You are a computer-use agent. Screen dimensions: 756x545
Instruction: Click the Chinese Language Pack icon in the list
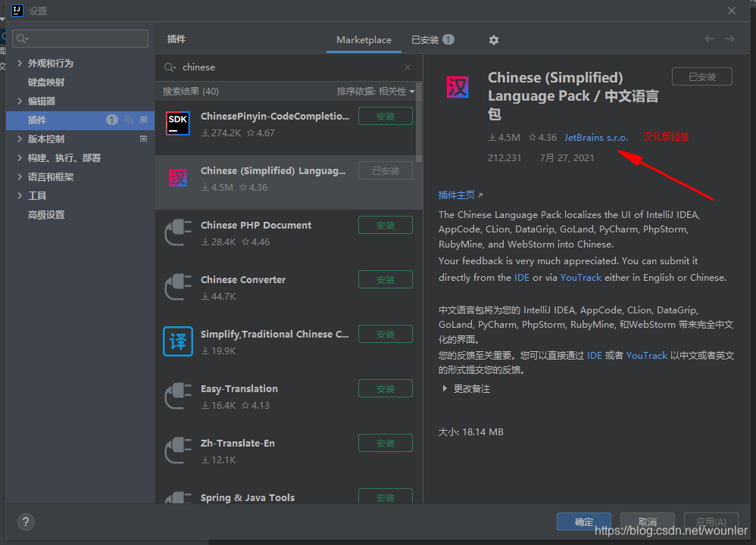[x=178, y=178]
